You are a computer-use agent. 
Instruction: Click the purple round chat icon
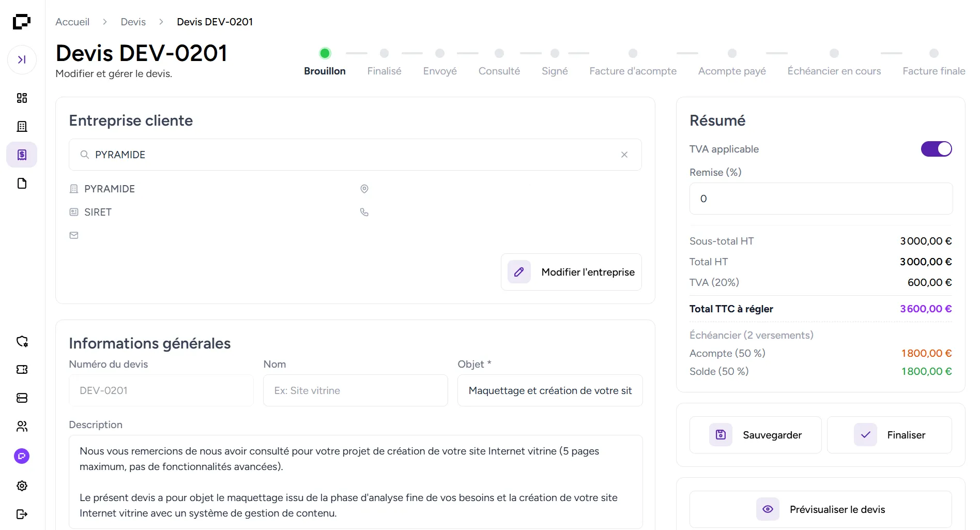[22, 456]
